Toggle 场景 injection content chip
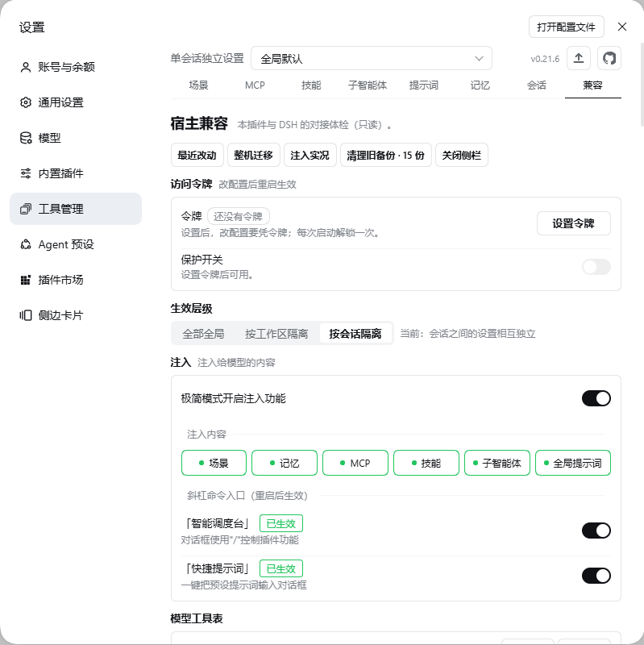 click(x=214, y=463)
